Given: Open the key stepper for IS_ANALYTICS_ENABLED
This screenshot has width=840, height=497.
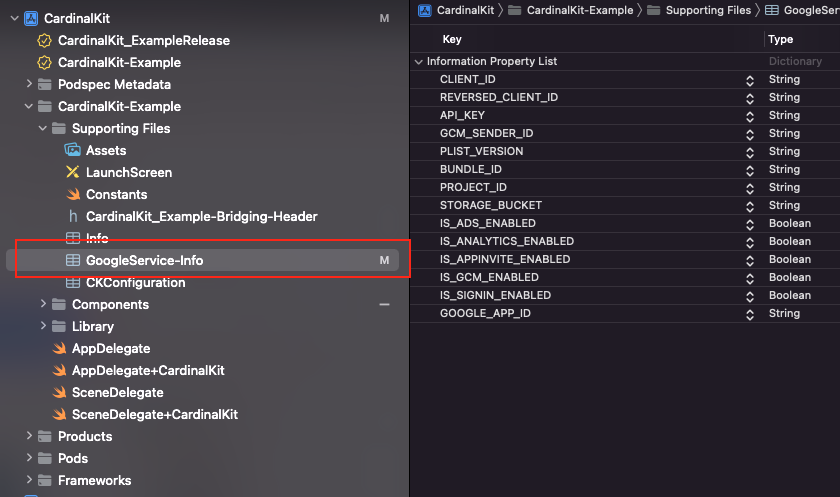Looking at the screenshot, I should pyautogui.click(x=750, y=243).
